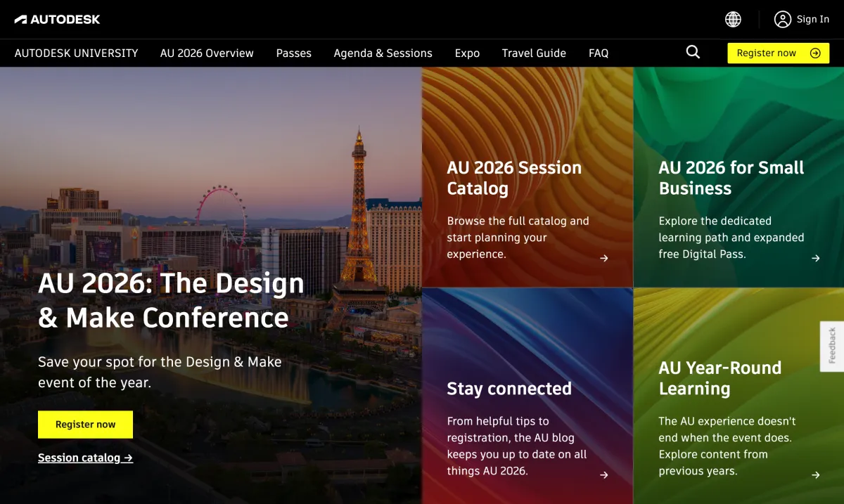Image resolution: width=844 pixels, height=504 pixels.
Task: Open Travel Guide menu item
Action: (x=534, y=53)
